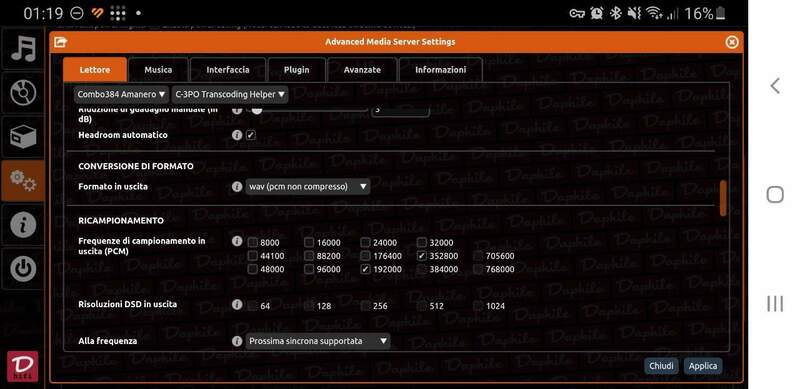Toggle the Headroom automatico checkbox
The height and width of the screenshot is (389, 800).
(x=251, y=135)
